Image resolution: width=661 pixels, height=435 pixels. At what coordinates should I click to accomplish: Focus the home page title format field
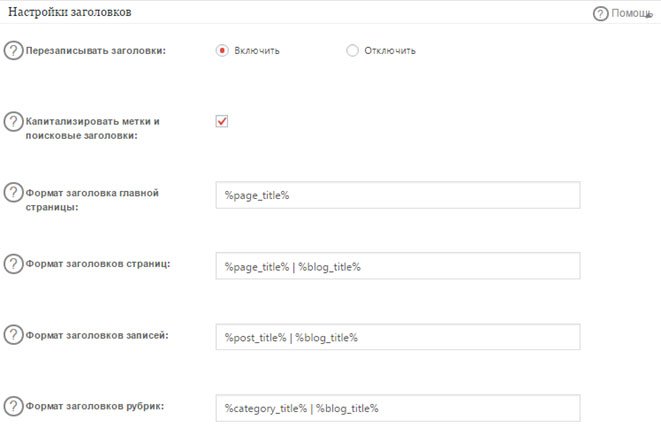[x=397, y=195]
